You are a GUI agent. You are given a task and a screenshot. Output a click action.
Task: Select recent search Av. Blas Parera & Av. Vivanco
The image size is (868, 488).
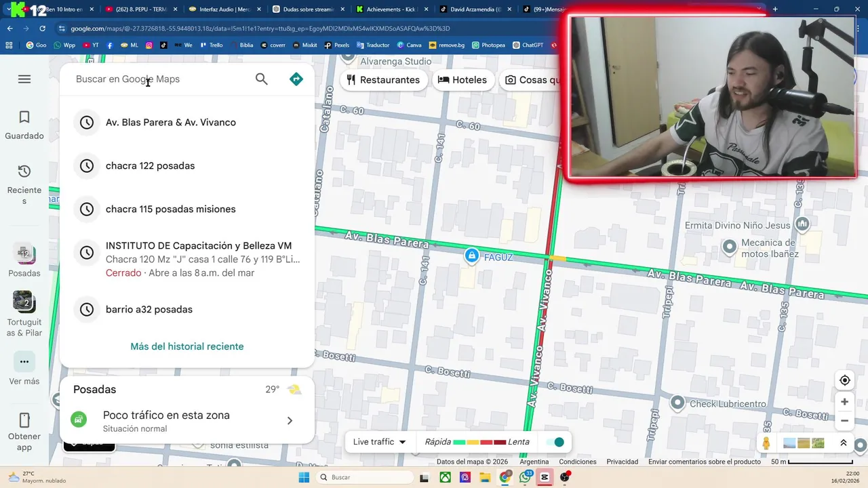point(187,123)
